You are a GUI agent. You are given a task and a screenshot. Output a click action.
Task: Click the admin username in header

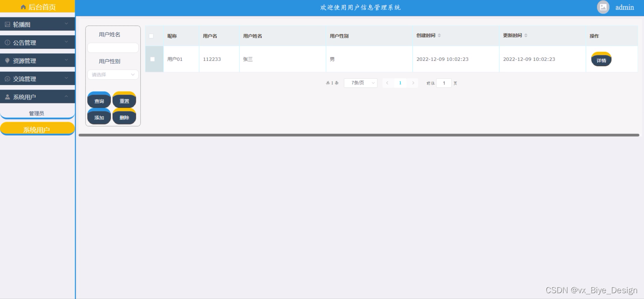[x=624, y=7]
